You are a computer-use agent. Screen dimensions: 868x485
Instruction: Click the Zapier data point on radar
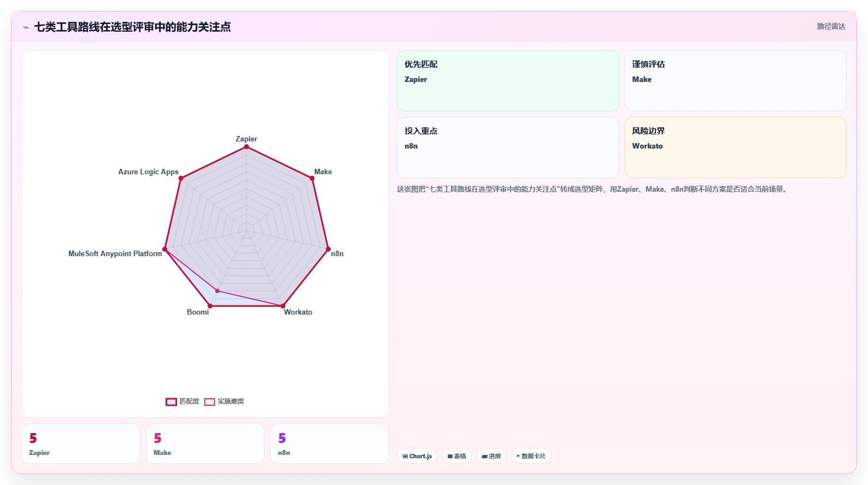(247, 147)
